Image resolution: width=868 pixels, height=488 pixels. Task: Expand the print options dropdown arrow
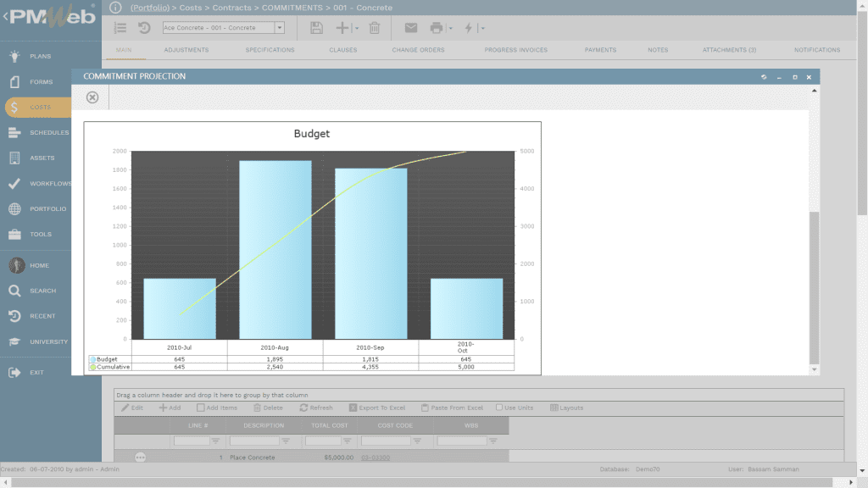click(451, 28)
